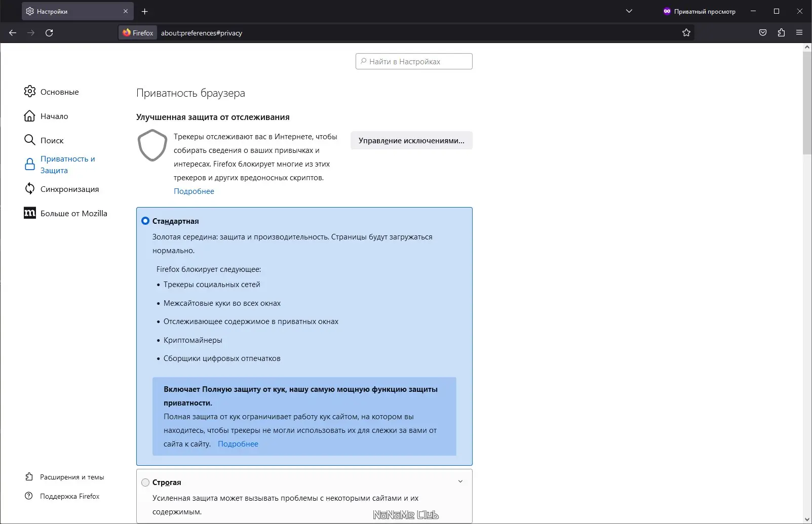Viewport: 812px width, 524px height.
Task: Open Синхронизация via sync arrows icon
Action: pos(30,189)
